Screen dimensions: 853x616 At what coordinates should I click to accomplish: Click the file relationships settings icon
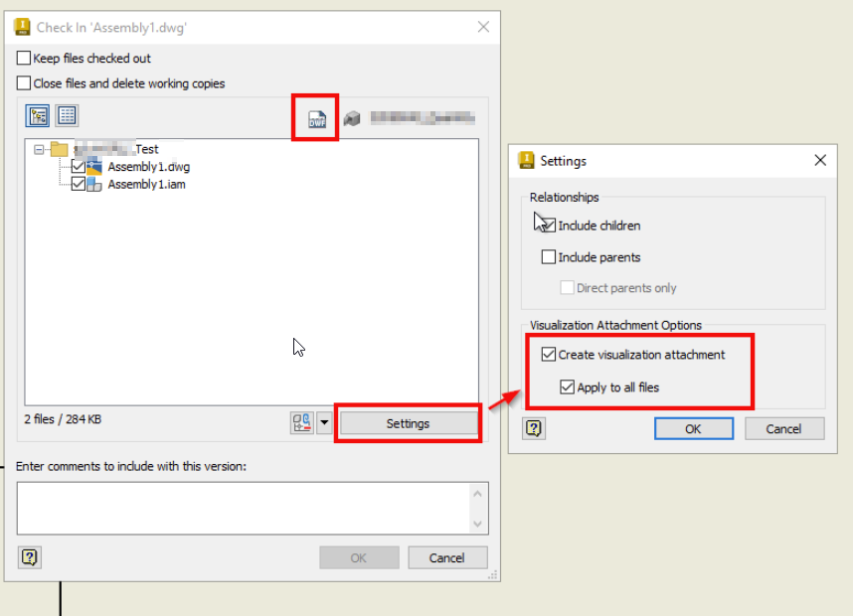tap(302, 422)
